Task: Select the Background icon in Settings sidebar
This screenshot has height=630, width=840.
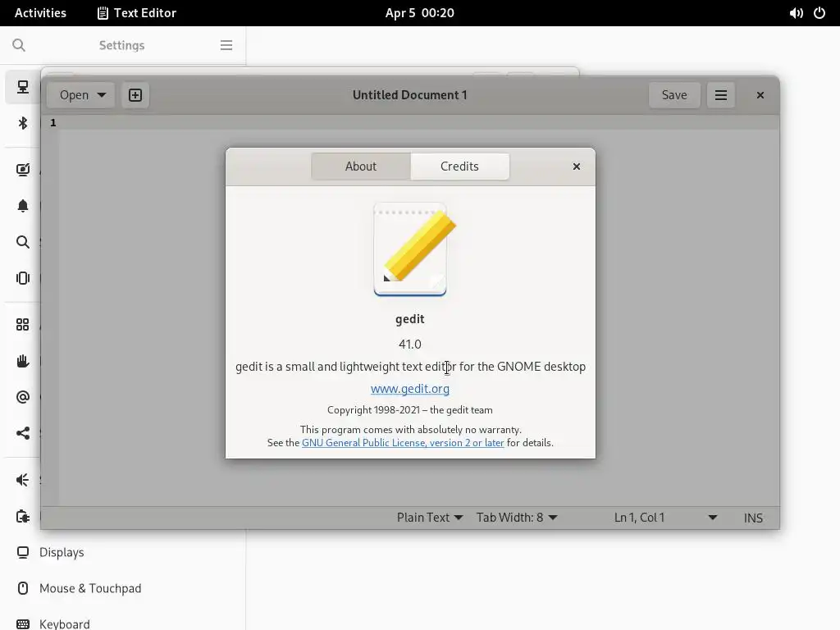Action: [22, 170]
